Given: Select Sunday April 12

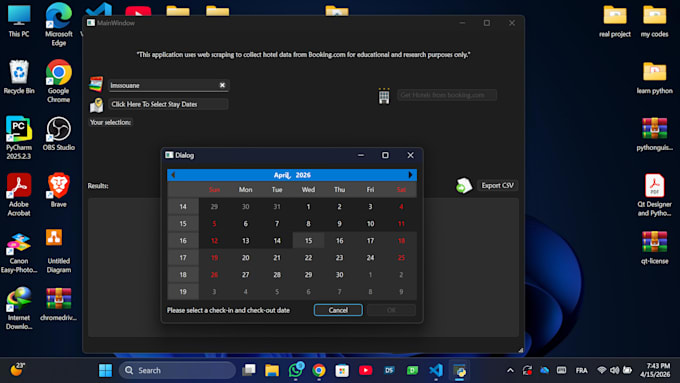Looking at the screenshot, I should coord(214,241).
